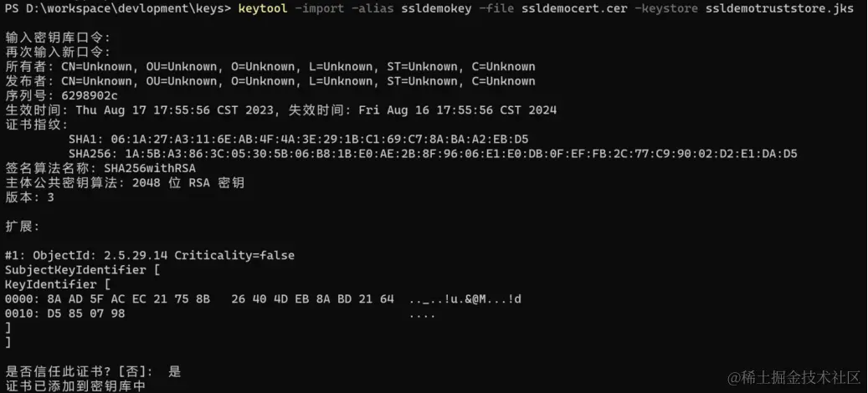
Task: Click the 0000 hex dump row
Action: (263, 299)
